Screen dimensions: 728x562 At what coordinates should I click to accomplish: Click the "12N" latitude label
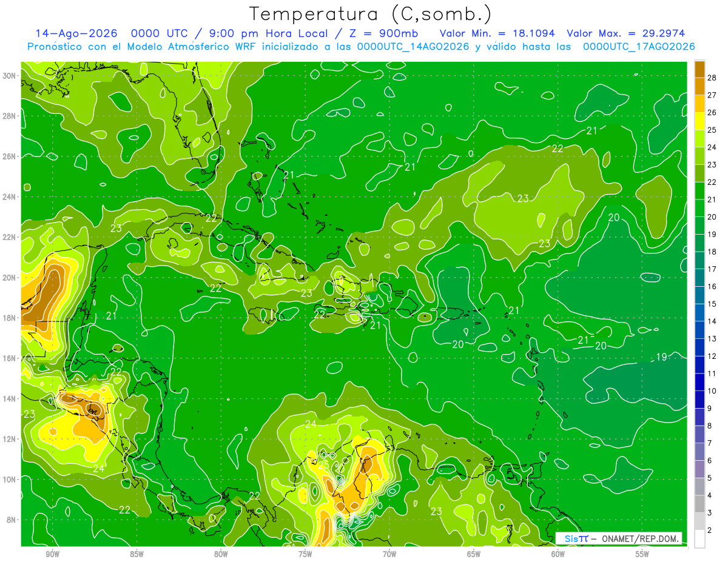tap(9, 439)
